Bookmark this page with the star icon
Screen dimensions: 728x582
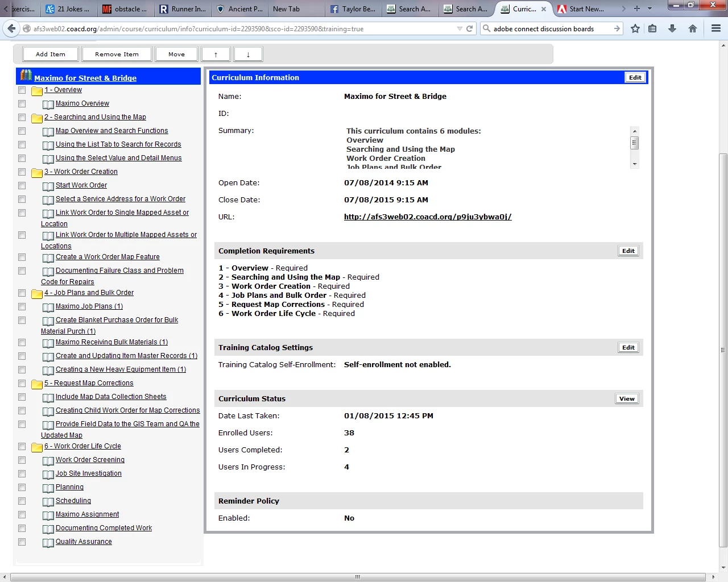[635, 28]
